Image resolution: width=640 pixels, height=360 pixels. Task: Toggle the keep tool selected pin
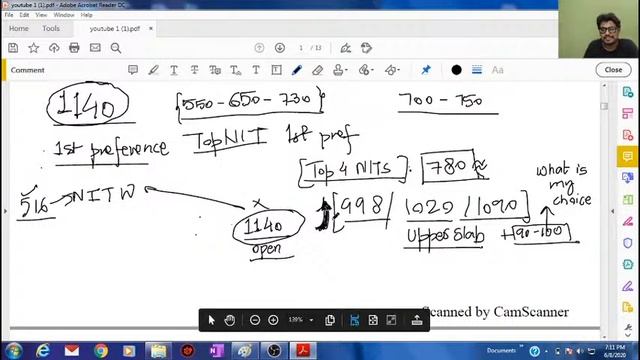tap(426, 70)
